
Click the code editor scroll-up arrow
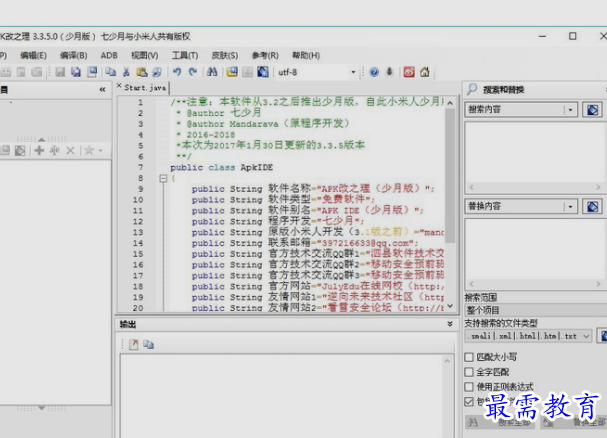[x=450, y=103]
